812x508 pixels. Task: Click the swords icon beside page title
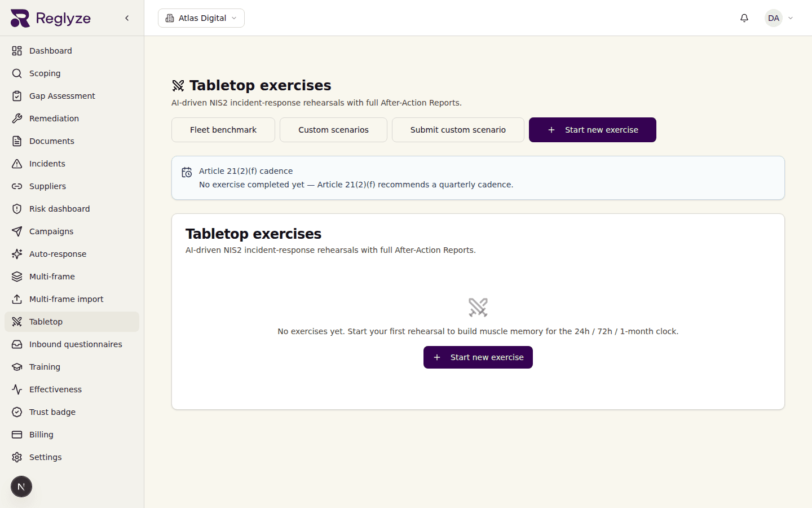tap(178, 86)
